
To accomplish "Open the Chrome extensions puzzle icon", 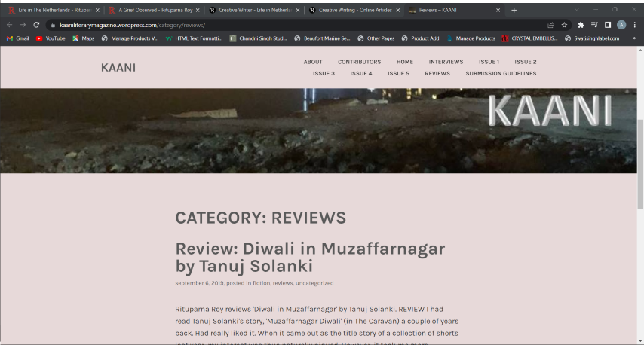I will (x=581, y=25).
